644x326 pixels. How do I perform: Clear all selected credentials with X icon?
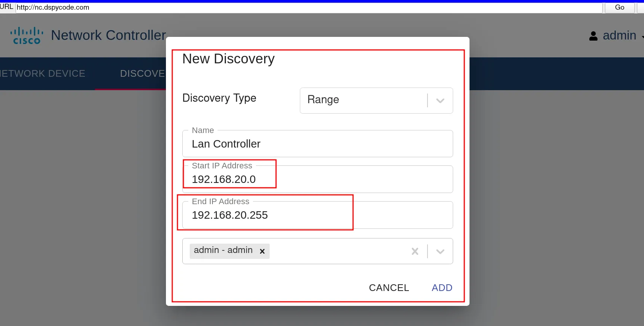coord(415,251)
